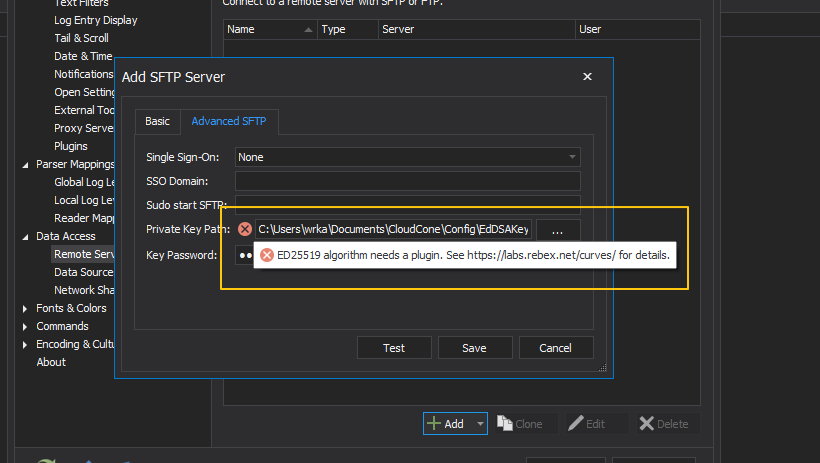Click the Test button
Viewport: 820px width, 463px height.
[394, 348]
